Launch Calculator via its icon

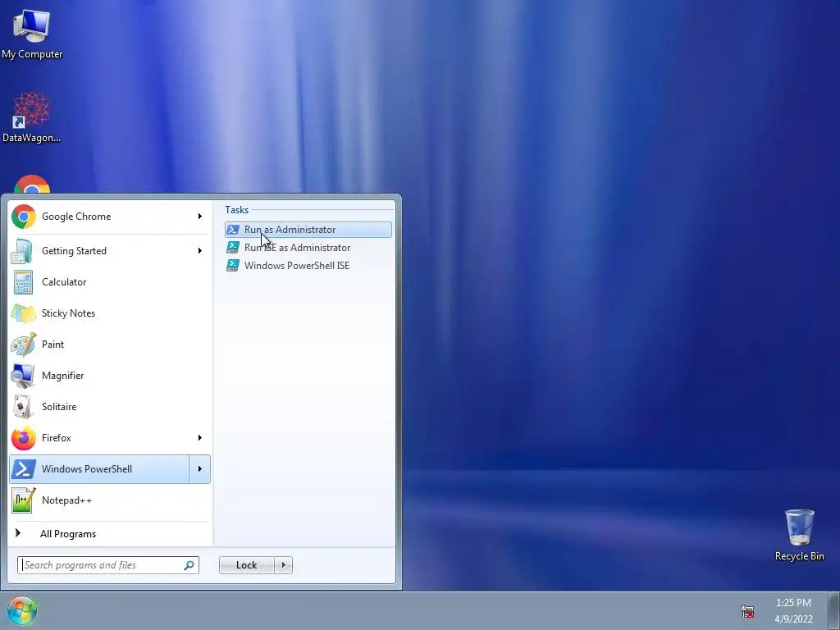point(23,282)
